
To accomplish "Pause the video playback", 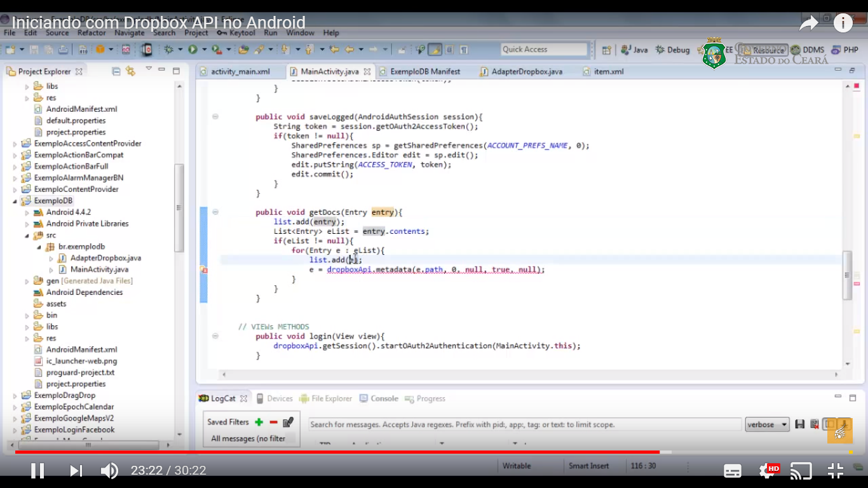I will pyautogui.click(x=37, y=471).
